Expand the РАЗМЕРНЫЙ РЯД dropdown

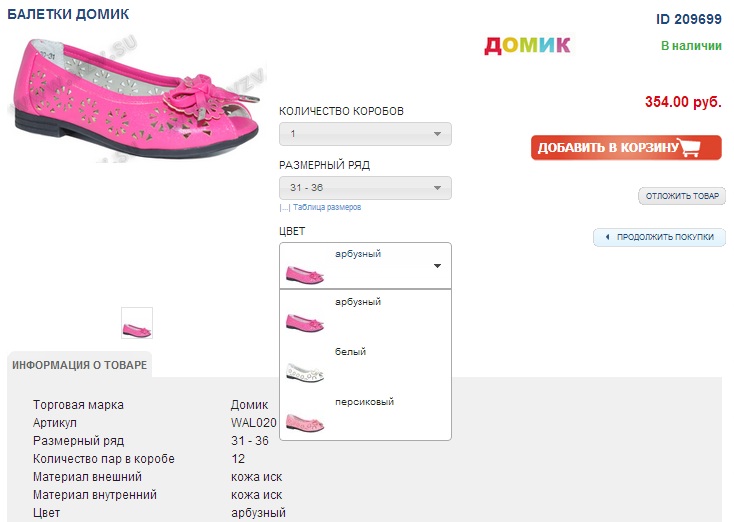(365, 188)
